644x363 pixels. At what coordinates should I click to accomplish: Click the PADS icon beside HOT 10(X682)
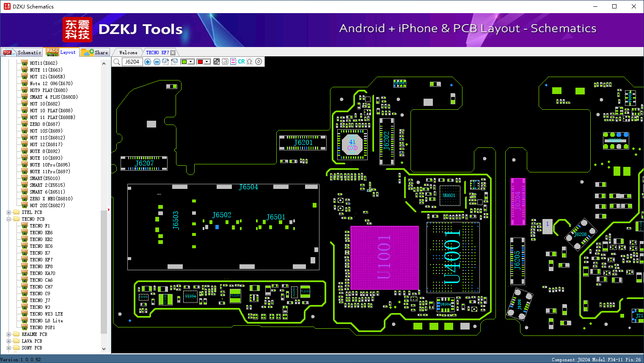point(25,104)
